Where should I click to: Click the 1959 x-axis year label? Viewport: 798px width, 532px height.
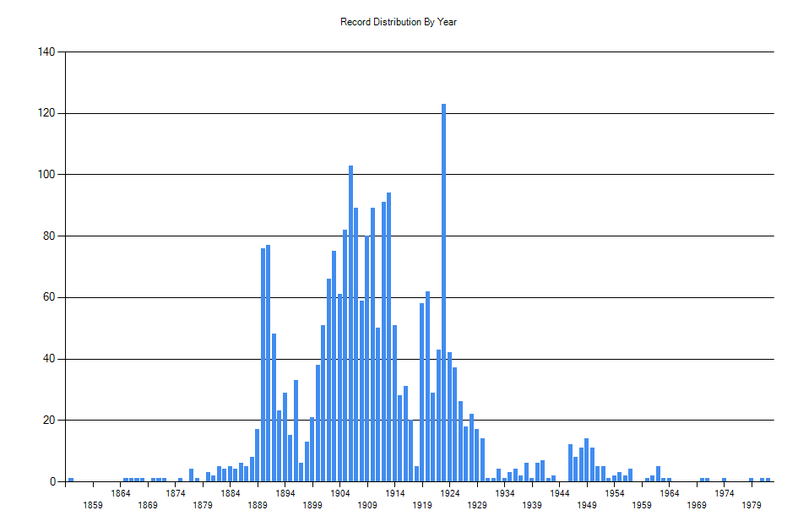pos(642,505)
